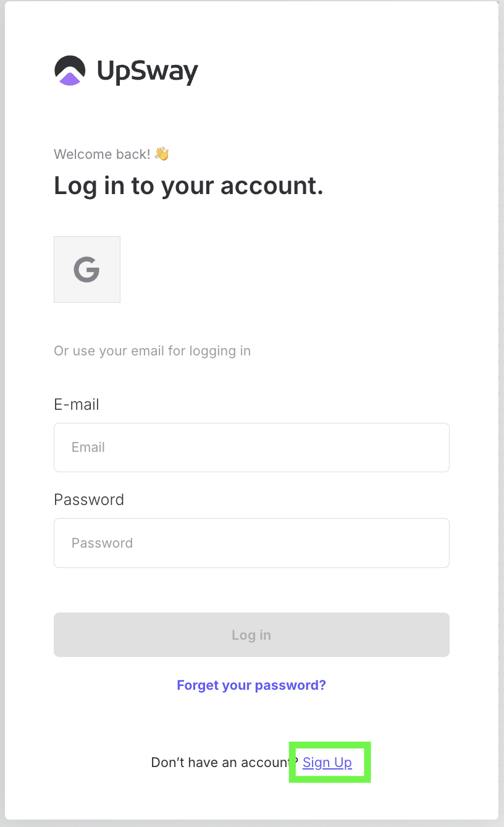Screen dimensions: 504x827
Task: Focus the Password input field
Action: point(251,543)
